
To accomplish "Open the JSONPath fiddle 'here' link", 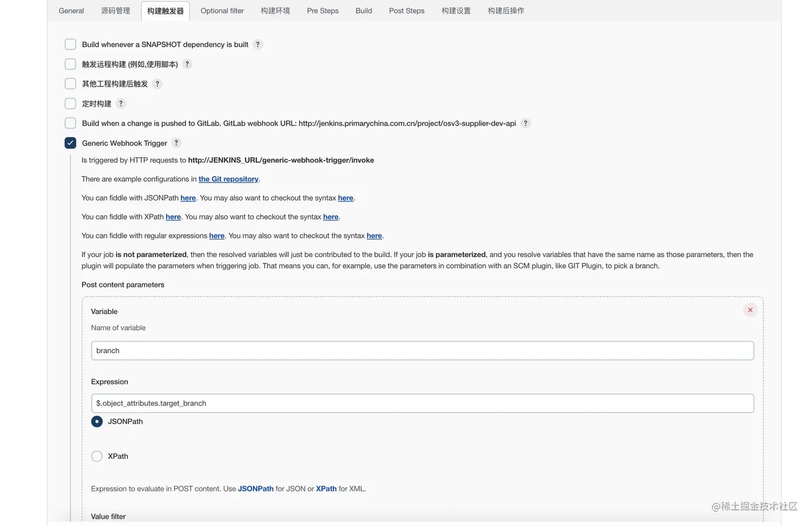I will point(188,198).
